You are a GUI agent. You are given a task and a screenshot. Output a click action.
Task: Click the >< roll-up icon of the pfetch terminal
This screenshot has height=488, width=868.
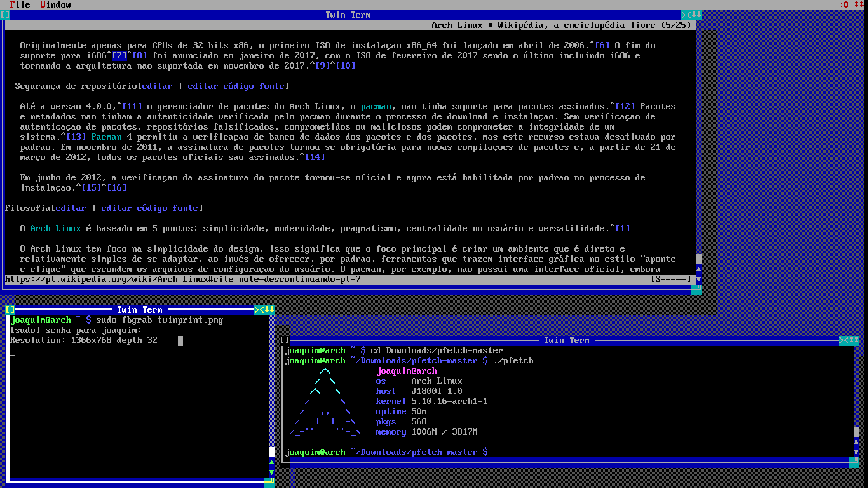click(x=844, y=340)
